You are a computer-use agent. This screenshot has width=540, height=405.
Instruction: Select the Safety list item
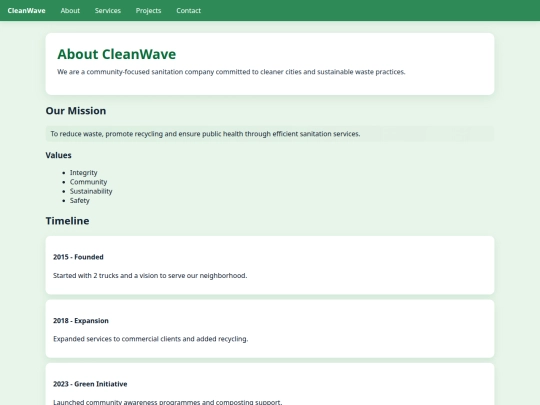tap(80, 200)
